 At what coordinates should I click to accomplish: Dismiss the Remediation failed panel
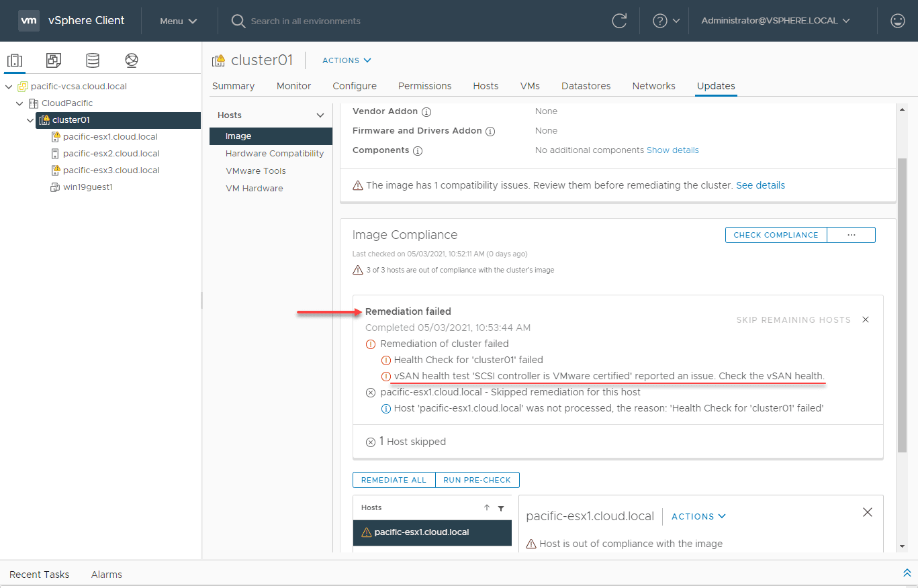click(866, 320)
